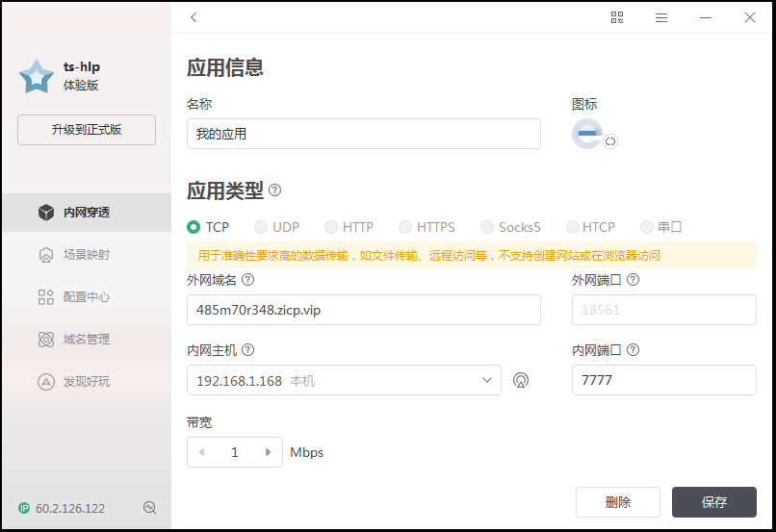This screenshot has height=532, width=776.
Task: Click the refresh badge on application icon
Action: pos(610,141)
